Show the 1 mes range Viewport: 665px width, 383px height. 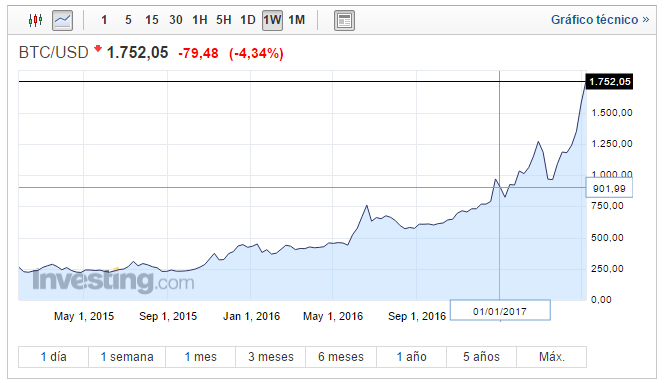tap(200, 357)
